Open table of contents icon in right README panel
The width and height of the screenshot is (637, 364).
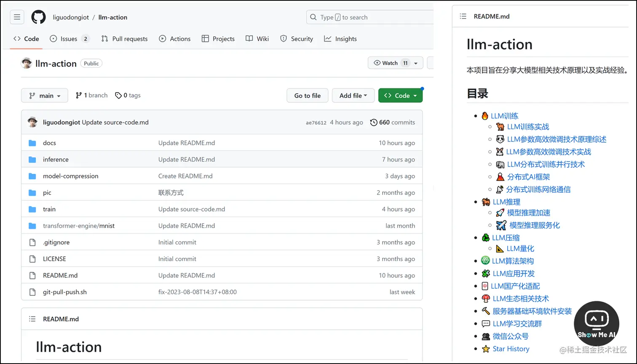click(463, 16)
